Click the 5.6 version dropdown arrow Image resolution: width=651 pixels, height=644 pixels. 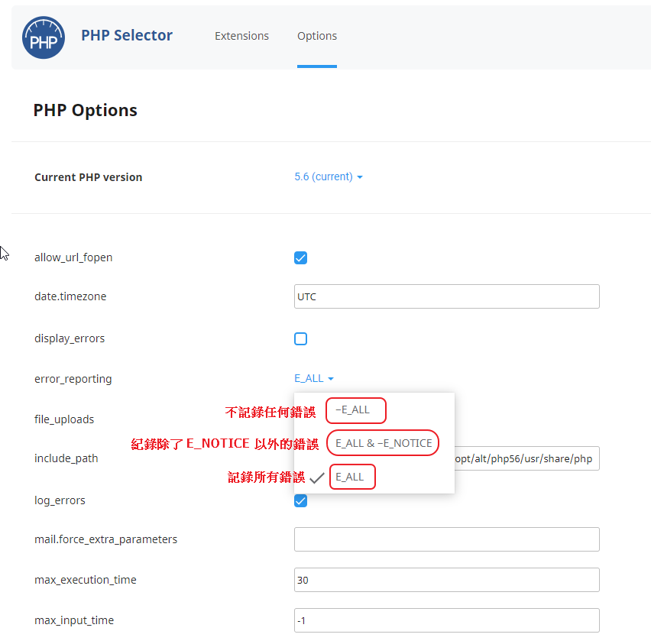(x=360, y=177)
